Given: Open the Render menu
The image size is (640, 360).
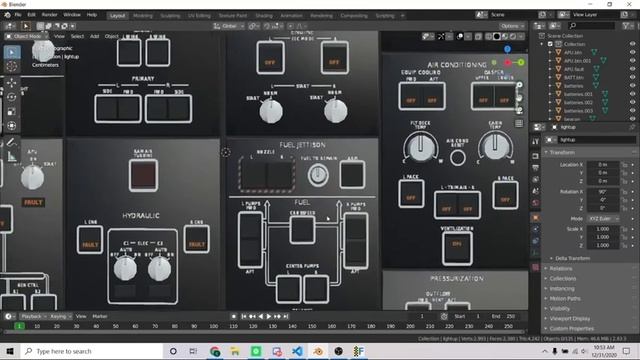Looking at the screenshot, I should 49,15.
